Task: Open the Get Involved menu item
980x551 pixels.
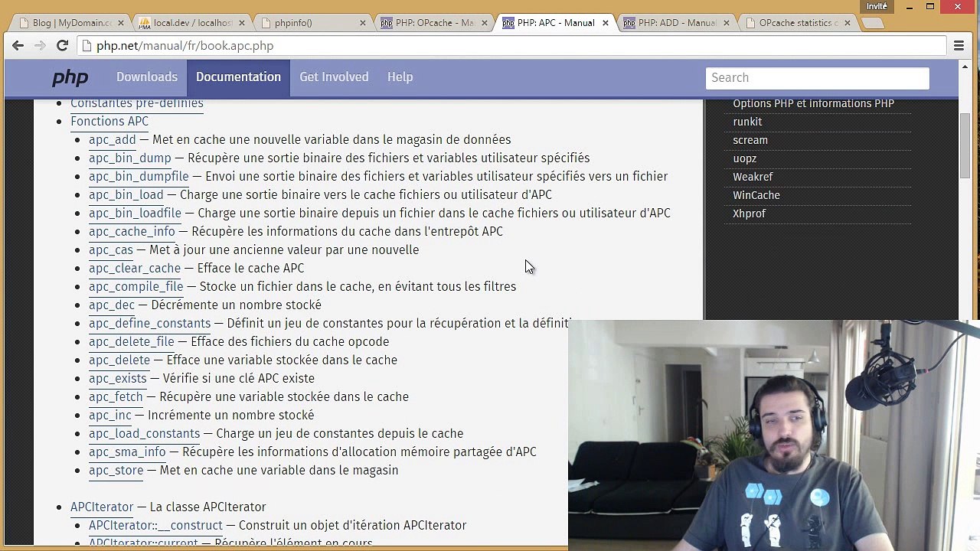Action: click(334, 77)
